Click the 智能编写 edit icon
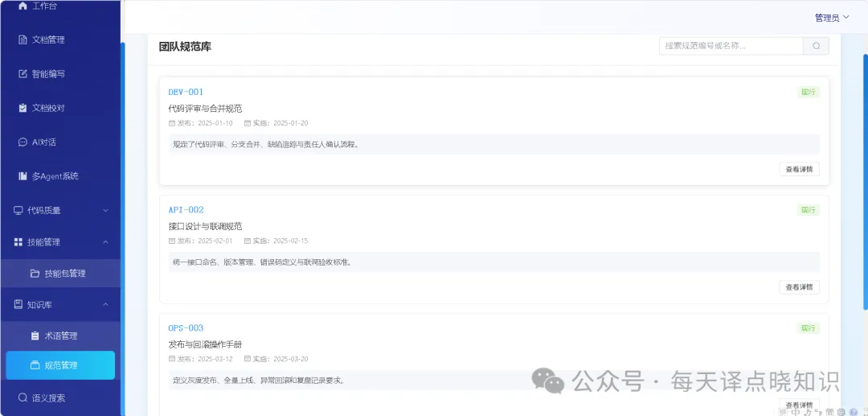This screenshot has width=868, height=416. click(x=23, y=74)
